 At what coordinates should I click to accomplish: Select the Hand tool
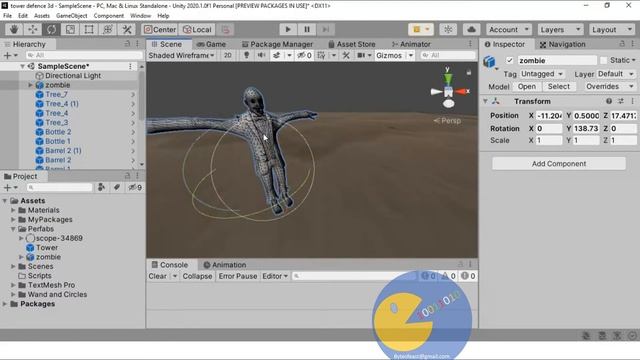[x=14, y=29]
